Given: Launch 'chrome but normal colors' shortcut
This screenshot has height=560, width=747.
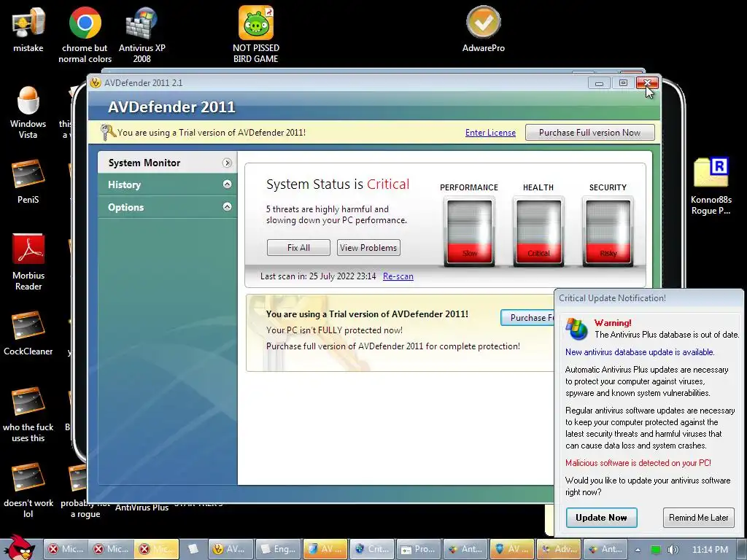Looking at the screenshot, I should coord(85,34).
